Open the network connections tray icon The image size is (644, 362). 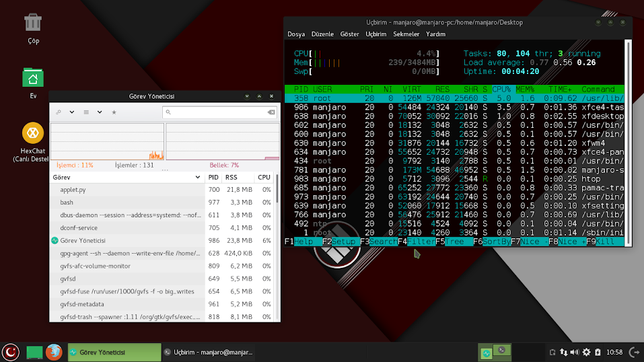point(564,352)
